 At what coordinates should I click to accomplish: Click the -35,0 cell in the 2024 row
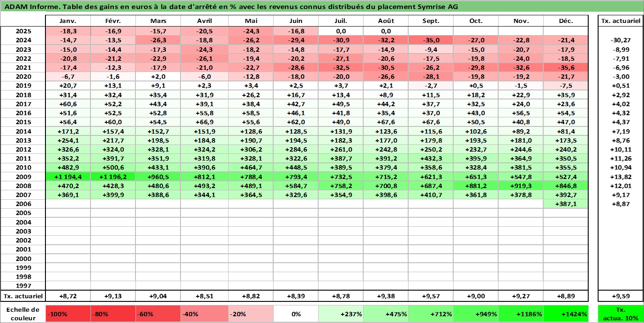coord(431,40)
